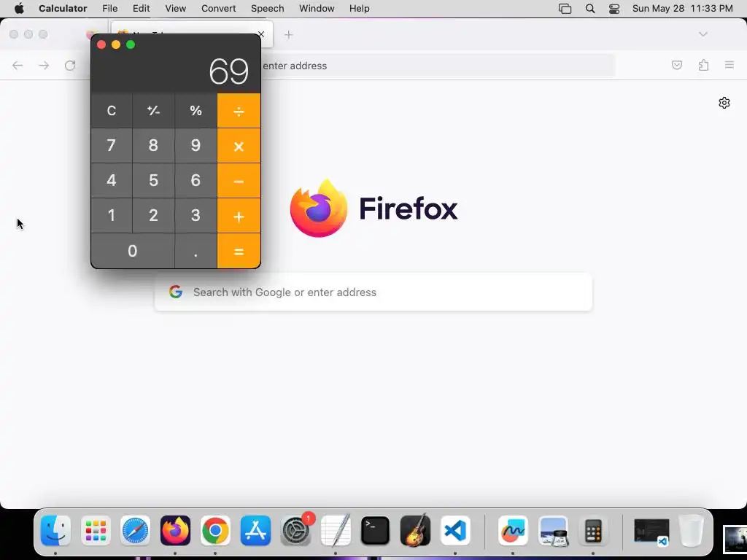
Task: Open the Trash in the dock
Action: point(691,531)
